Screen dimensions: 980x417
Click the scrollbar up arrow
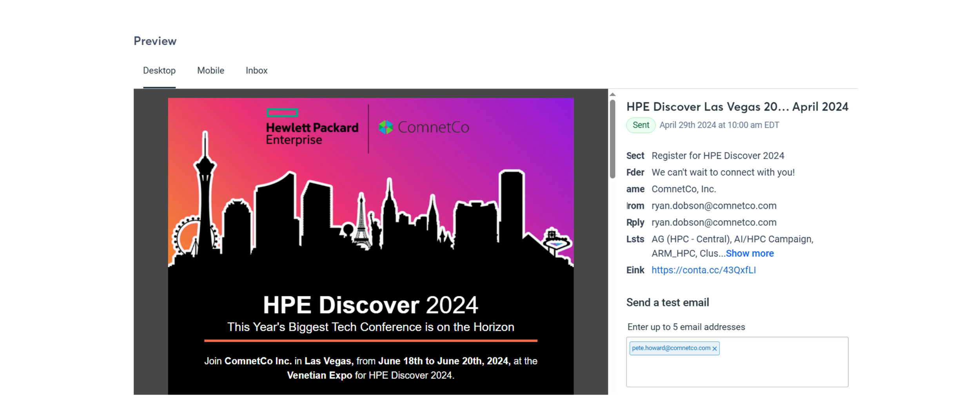pyautogui.click(x=612, y=94)
